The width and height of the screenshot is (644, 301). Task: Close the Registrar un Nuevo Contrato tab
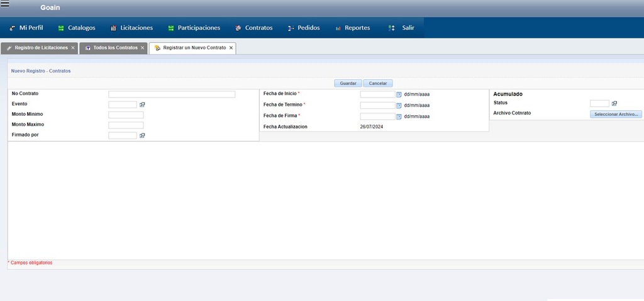click(x=231, y=48)
